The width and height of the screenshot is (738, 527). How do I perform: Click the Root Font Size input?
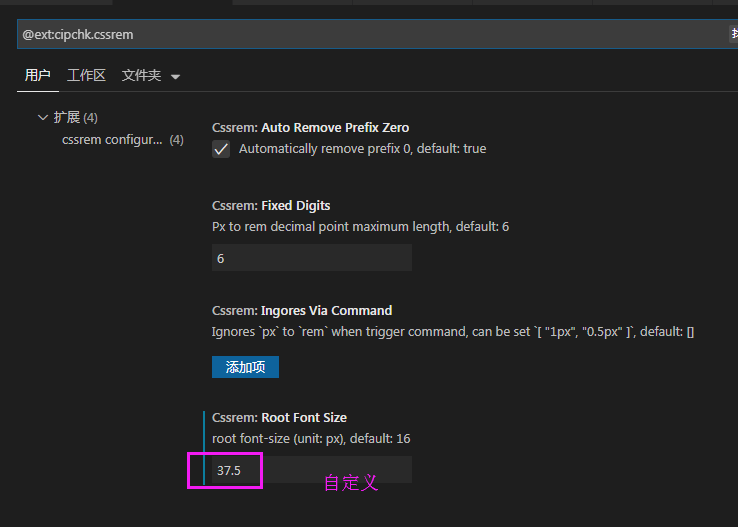[x=311, y=470]
